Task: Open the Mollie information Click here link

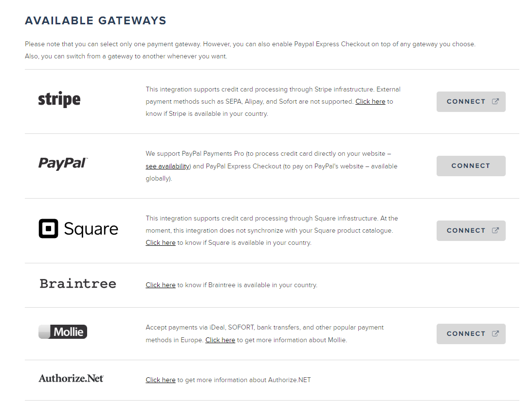Action: [220, 340]
